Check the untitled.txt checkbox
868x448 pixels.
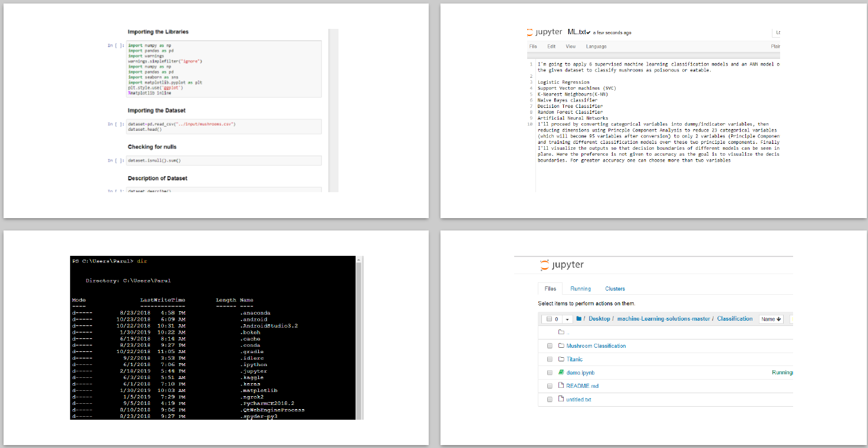tap(550, 399)
